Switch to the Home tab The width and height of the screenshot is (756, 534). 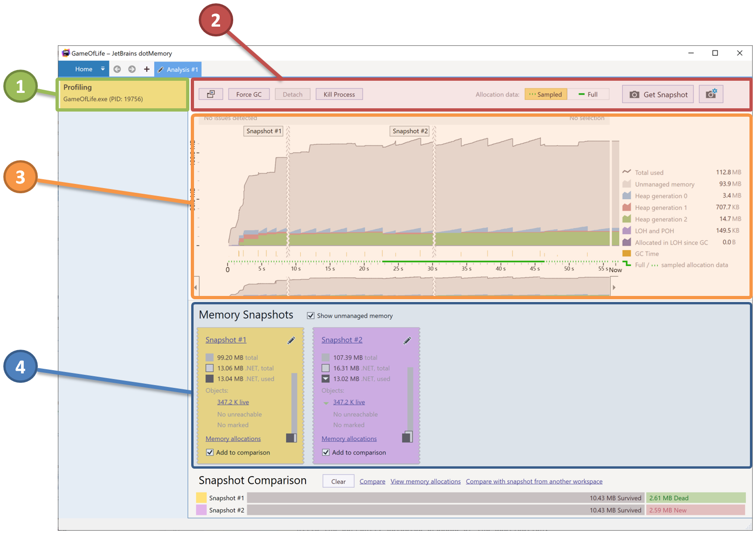click(x=84, y=69)
